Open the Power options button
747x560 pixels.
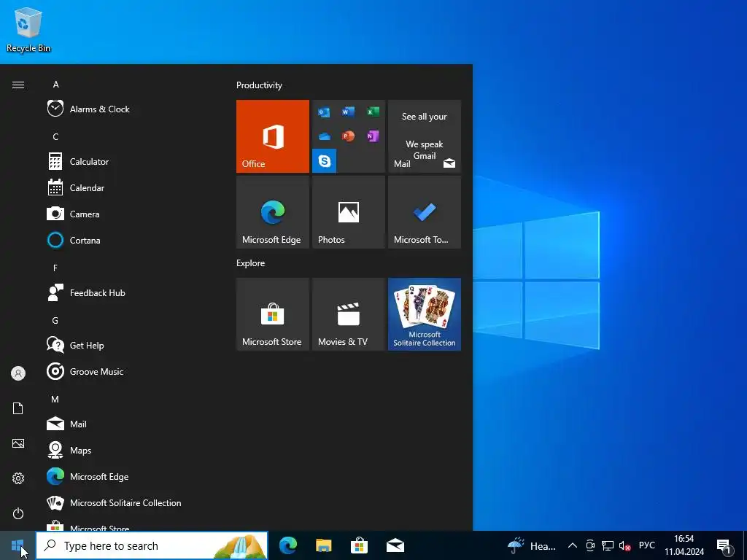18,513
